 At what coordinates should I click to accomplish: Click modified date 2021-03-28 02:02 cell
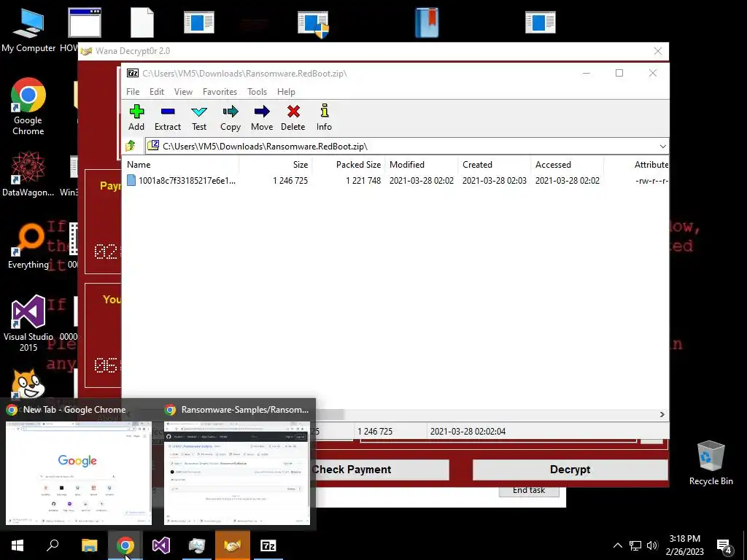click(x=421, y=181)
